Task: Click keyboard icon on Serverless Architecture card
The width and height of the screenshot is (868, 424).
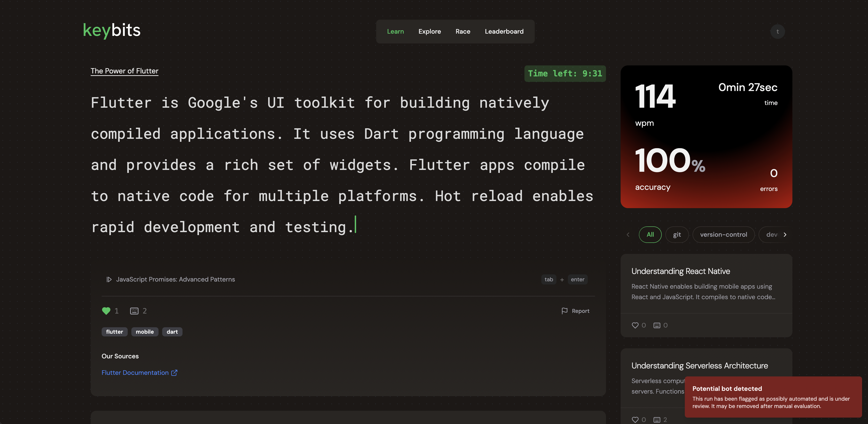Action: (x=657, y=420)
